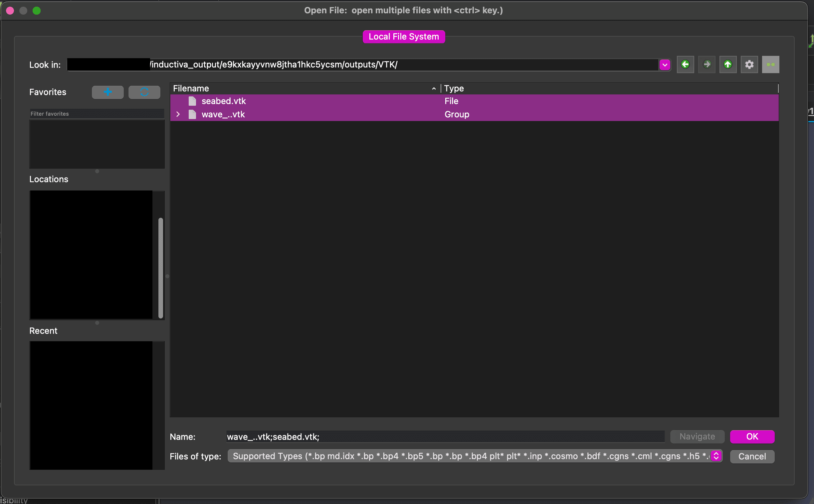Cancel the open file dialog
The width and height of the screenshot is (814, 504).
tap(752, 456)
